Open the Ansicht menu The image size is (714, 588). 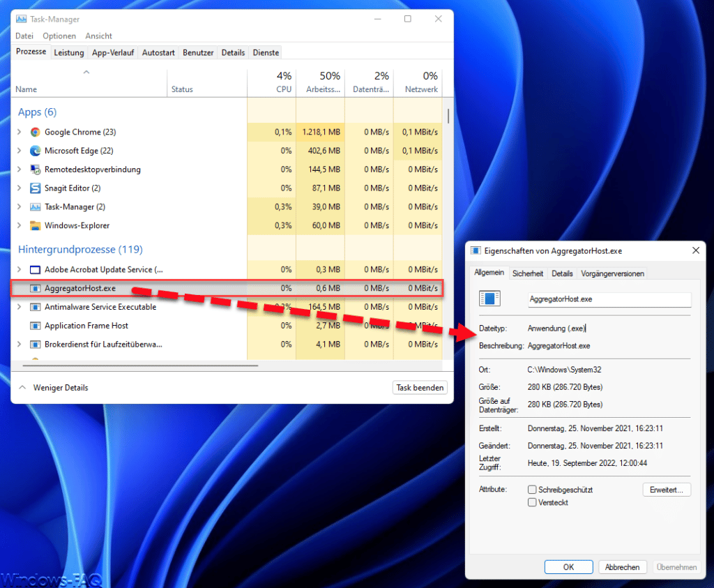[98, 36]
